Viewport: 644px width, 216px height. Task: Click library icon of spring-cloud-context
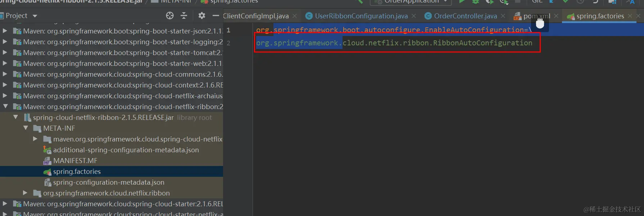click(x=17, y=85)
